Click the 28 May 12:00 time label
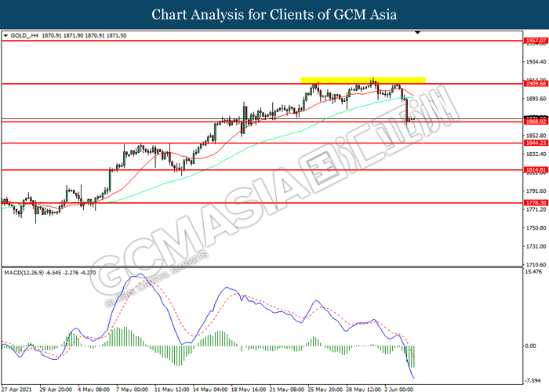The width and height of the screenshot is (549, 392). (363, 389)
